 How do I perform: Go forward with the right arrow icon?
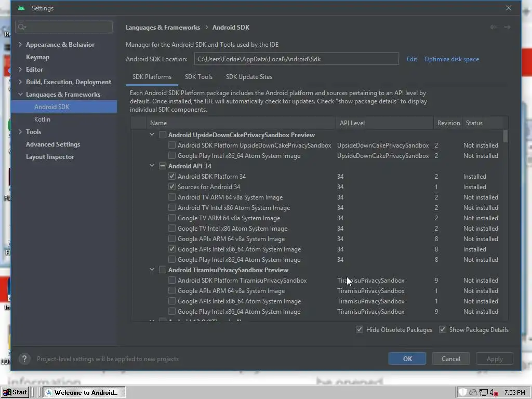[x=507, y=27]
